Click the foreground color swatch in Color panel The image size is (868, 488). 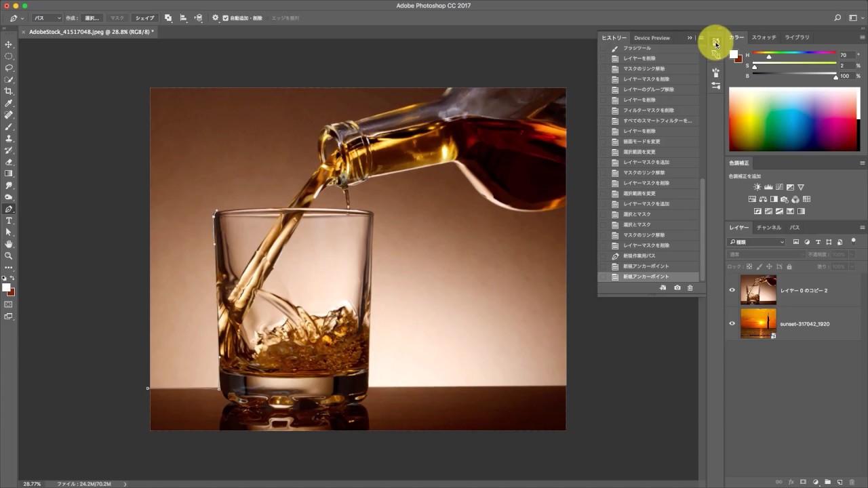pyautogui.click(x=734, y=54)
